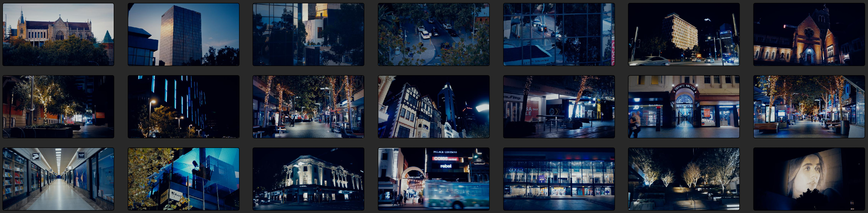Select the cathedral at dusk thumbnail
The height and width of the screenshot is (213, 868).
(58, 34)
